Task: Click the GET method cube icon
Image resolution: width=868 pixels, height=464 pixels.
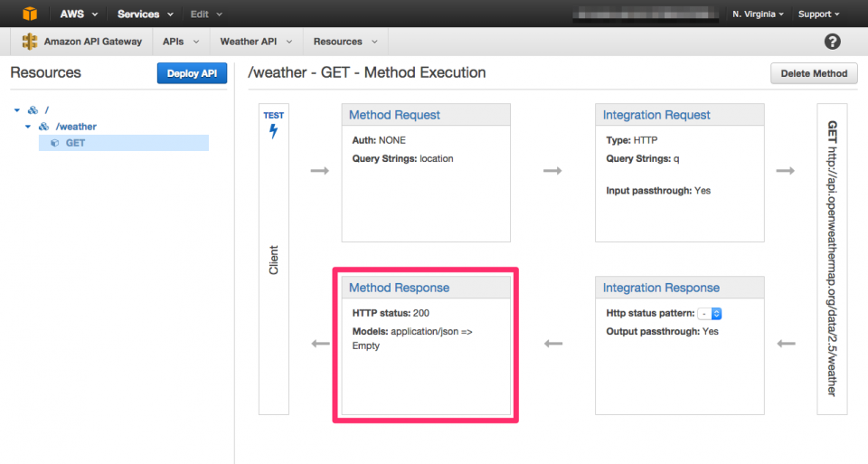Action: tap(55, 143)
